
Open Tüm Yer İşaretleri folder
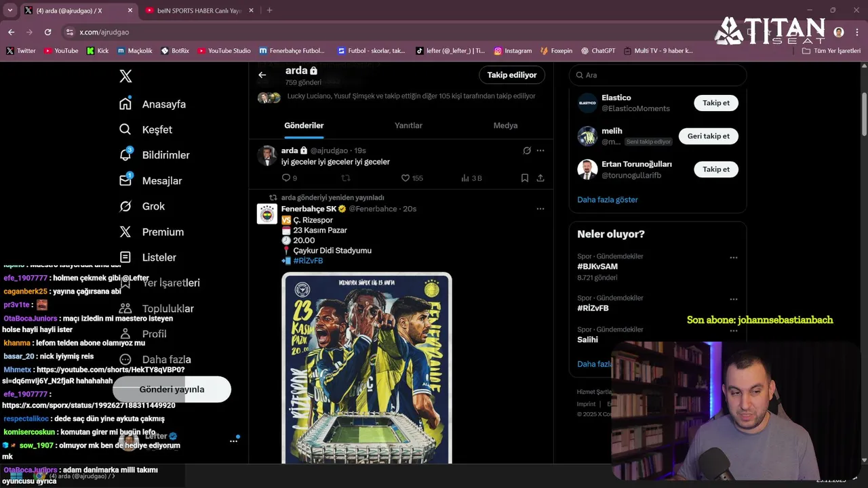[831, 51]
